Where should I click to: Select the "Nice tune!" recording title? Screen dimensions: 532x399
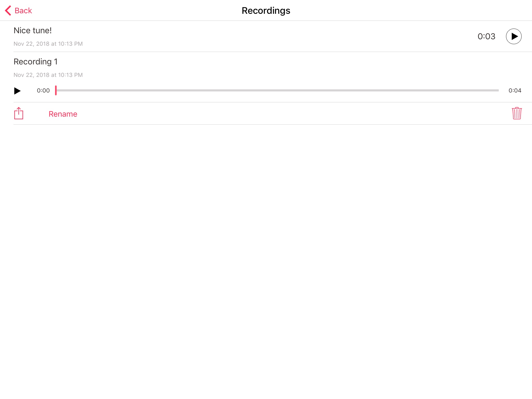tap(33, 31)
